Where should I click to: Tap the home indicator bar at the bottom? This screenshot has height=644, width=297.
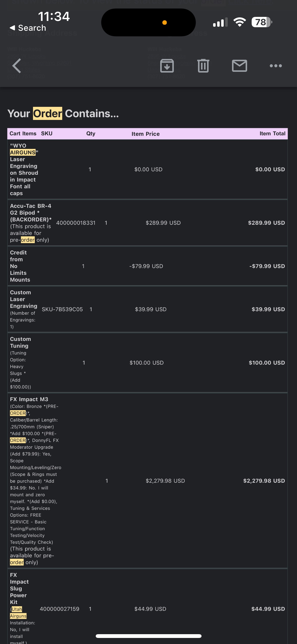(x=148, y=636)
